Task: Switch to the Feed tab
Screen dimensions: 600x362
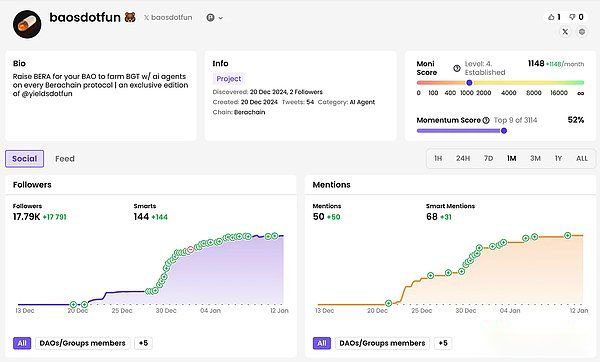Action: (65, 158)
